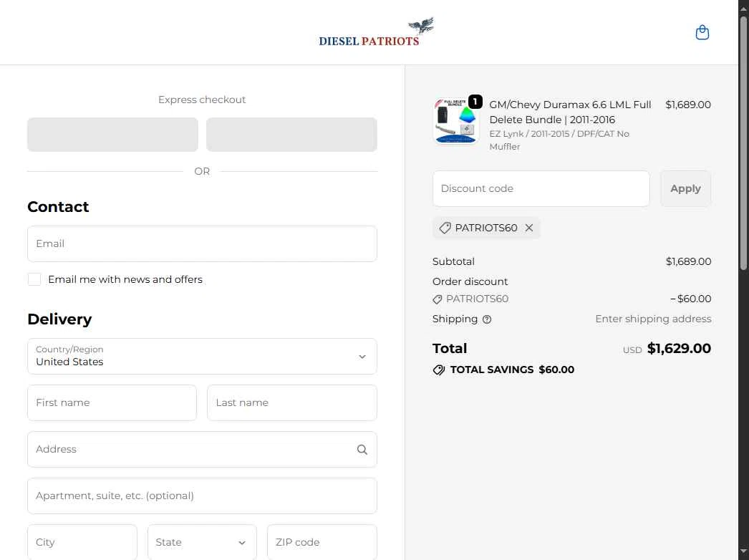This screenshot has width=749, height=560.
Task: Focus the City field
Action: point(82,542)
